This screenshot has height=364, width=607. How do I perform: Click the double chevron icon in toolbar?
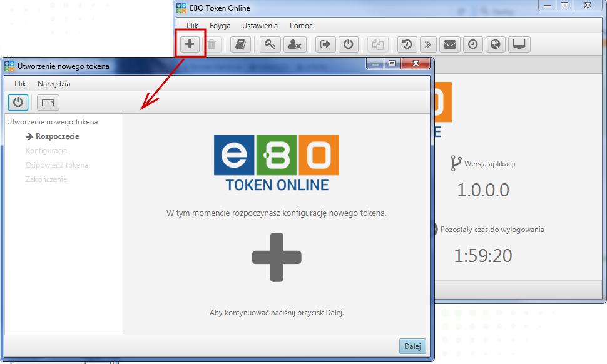click(428, 44)
